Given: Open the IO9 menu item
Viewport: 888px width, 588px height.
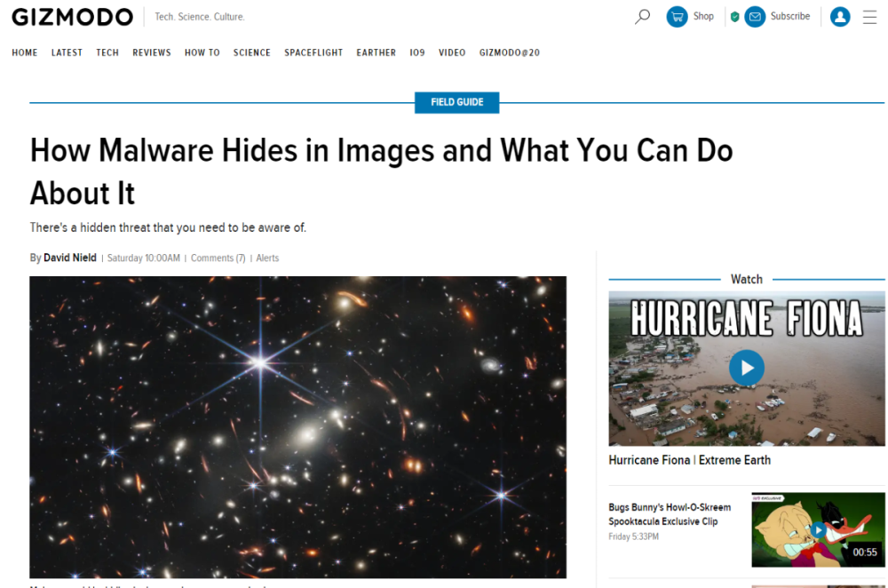Looking at the screenshot, I should pos(417,52).
